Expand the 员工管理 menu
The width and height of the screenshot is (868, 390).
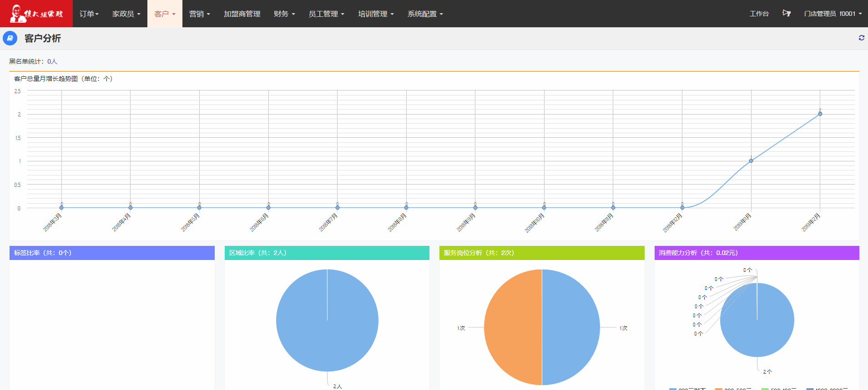pos(327,14)
